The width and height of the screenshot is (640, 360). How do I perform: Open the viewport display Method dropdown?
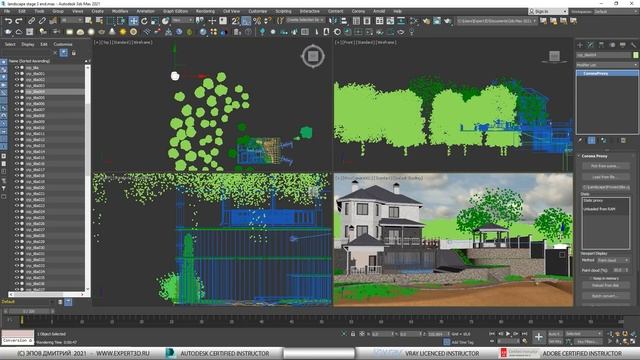(613, 260)
